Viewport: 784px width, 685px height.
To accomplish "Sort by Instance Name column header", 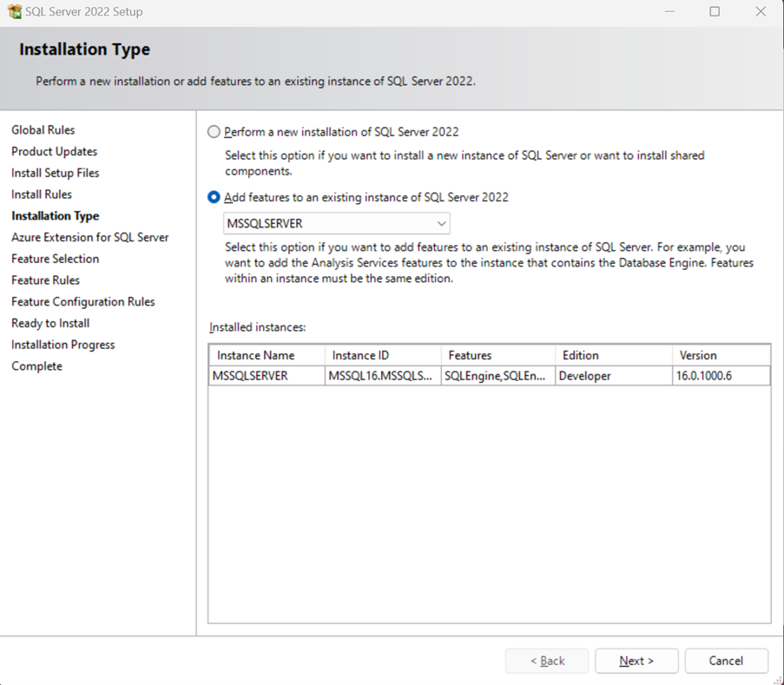I will coord(267,355).
